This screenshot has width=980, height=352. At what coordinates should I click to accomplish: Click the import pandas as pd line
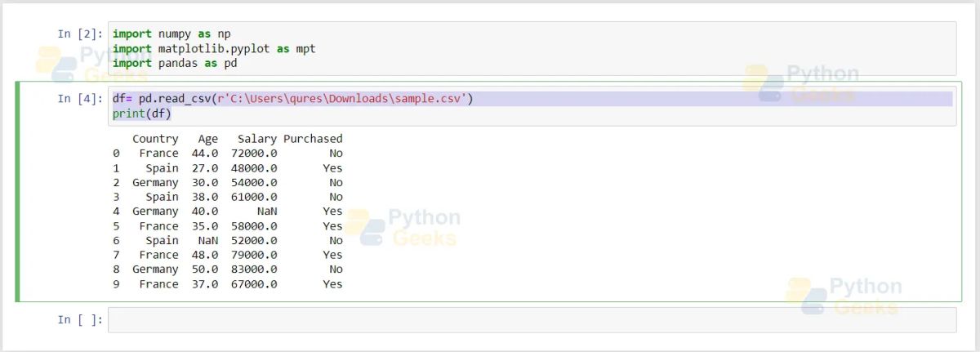pos(175,63)
